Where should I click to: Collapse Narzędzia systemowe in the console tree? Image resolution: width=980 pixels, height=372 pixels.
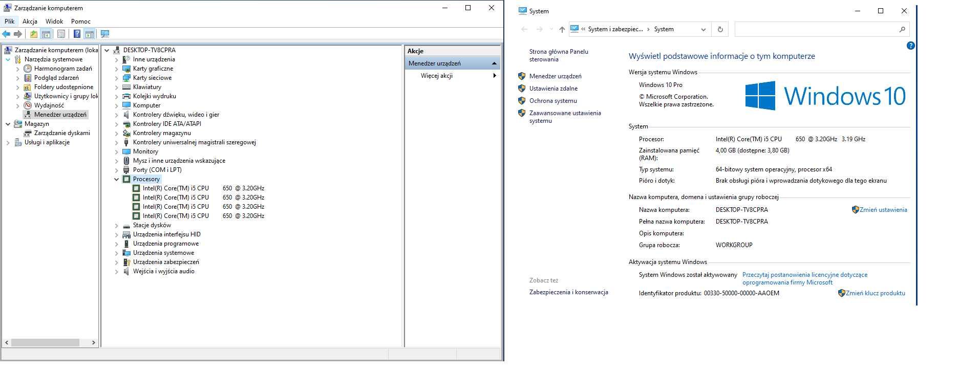pos(8,59)
